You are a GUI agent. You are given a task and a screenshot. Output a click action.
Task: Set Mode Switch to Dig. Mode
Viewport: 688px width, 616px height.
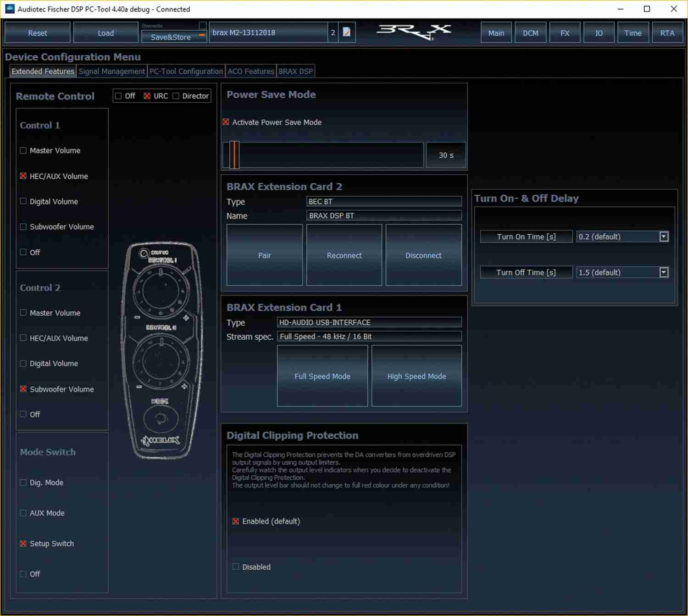click(x=23, y=482)
